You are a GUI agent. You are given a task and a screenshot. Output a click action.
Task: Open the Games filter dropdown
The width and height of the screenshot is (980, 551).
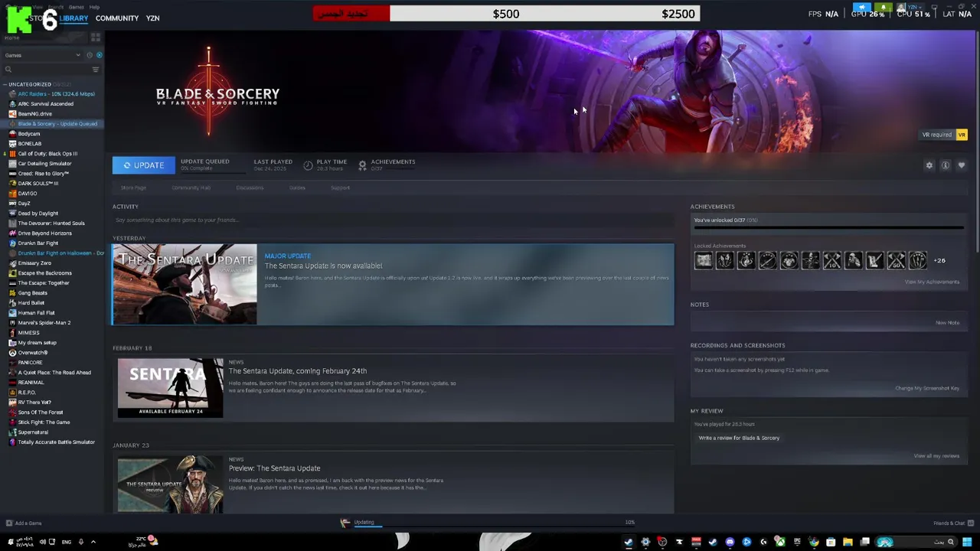(42, 55)
